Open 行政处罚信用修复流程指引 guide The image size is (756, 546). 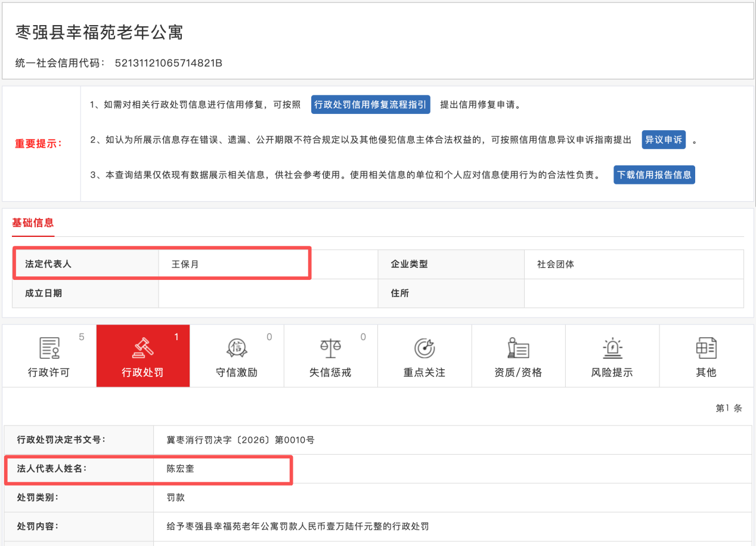(370, 104)
